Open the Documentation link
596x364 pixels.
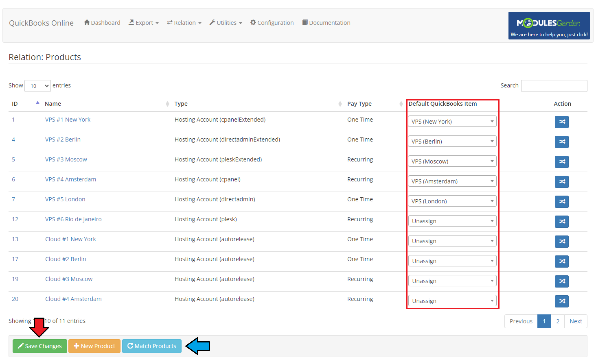pos(326,23)
